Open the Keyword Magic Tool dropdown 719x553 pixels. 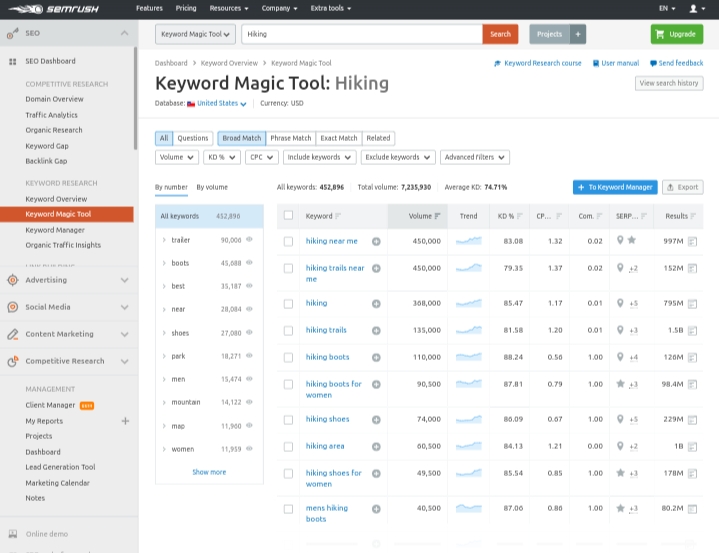pos(195,34)
